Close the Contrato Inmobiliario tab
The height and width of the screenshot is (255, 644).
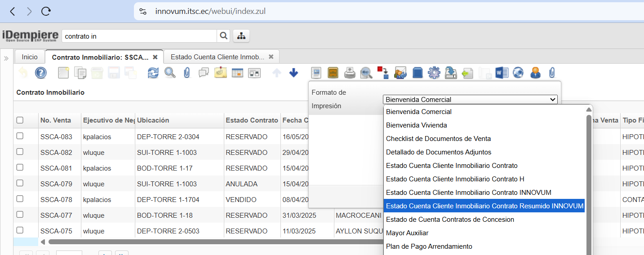155,57
